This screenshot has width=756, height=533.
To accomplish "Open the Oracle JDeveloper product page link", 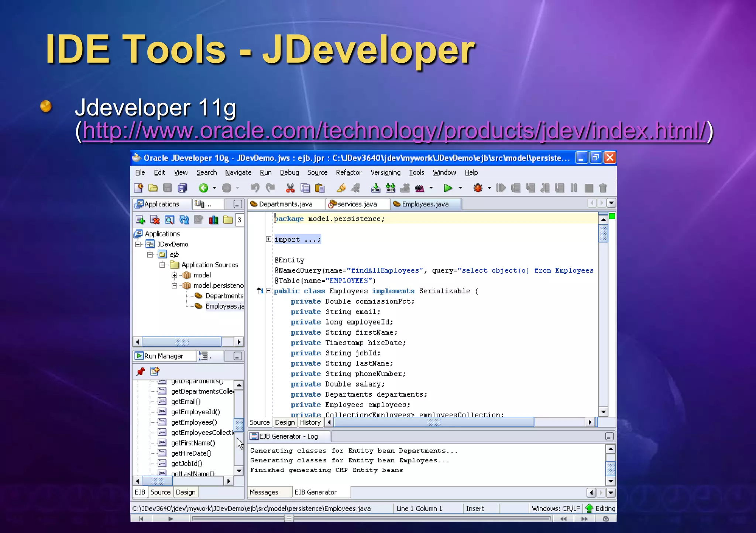I will (395, 130).
